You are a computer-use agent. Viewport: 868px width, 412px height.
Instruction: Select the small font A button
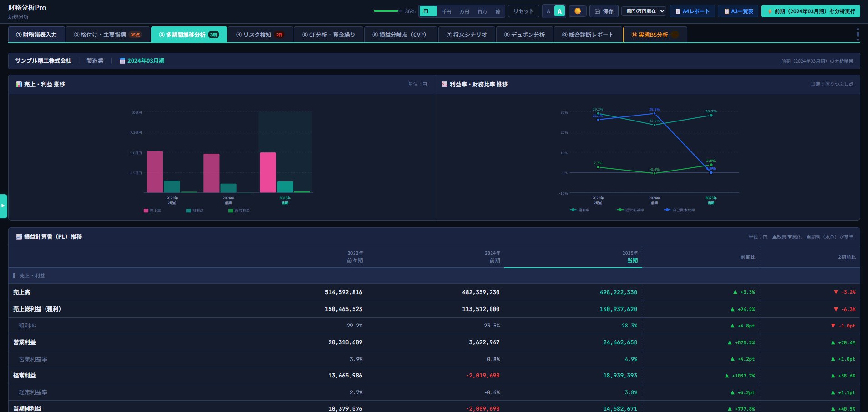click(x=548, y=11)
